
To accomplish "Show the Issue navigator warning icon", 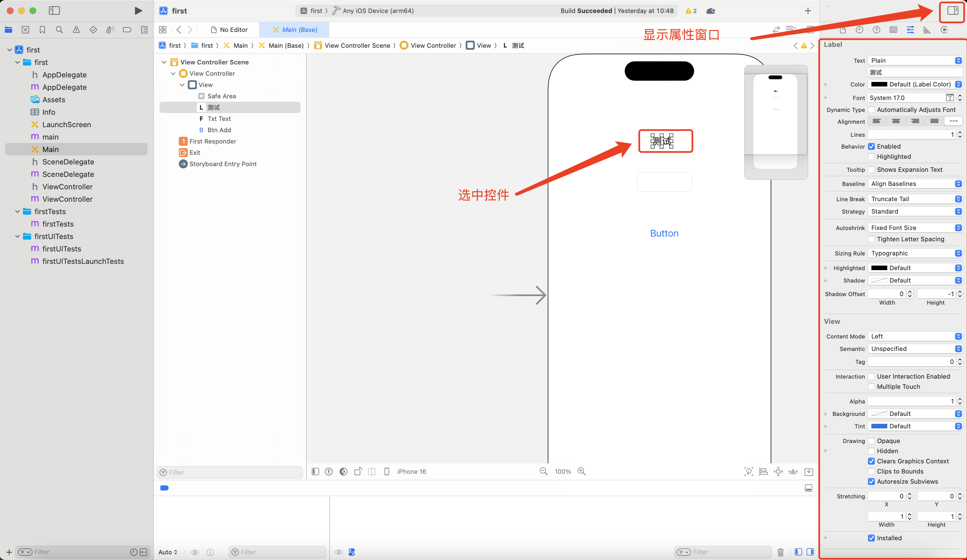I will coord(76,30).
